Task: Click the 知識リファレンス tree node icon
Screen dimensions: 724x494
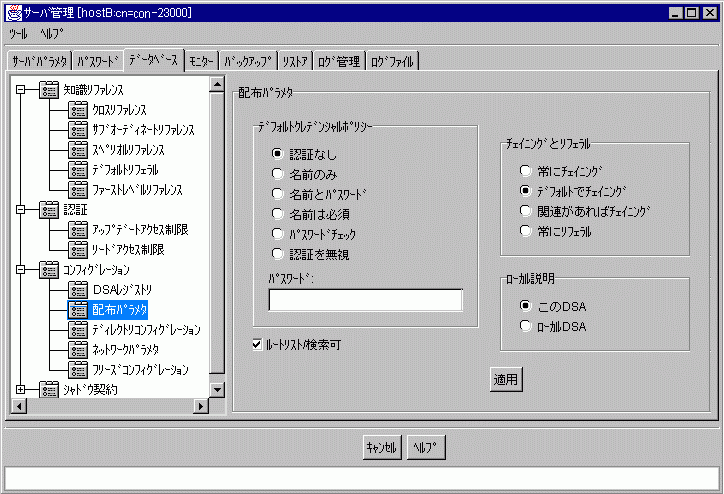Action: (x=49, y=90)
